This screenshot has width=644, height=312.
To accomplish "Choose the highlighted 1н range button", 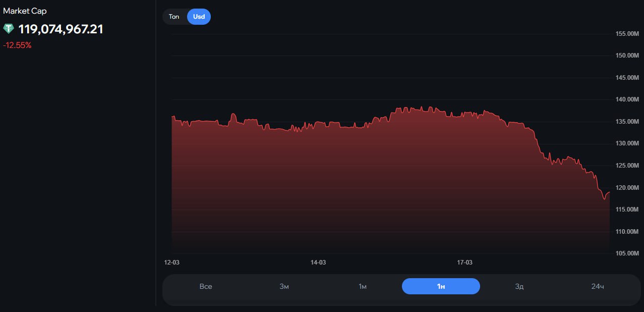I will point(441,286).
